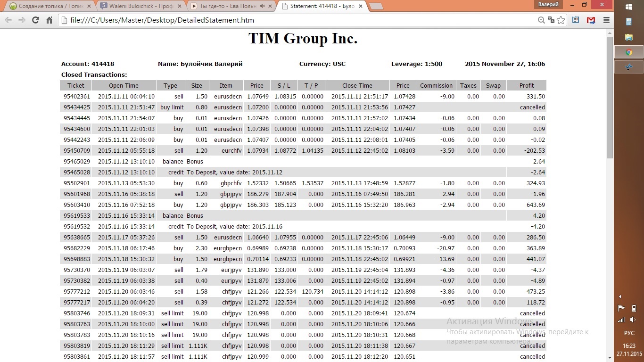The height and width of the screenshot is (362, 644).
Task: Close the Statement: 414418 tab
Action: 361,6
